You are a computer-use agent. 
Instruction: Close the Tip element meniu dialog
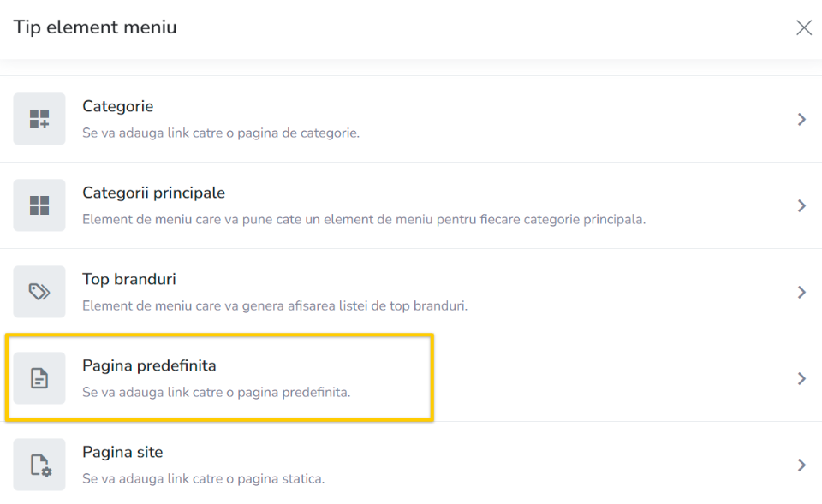(804, 27)
